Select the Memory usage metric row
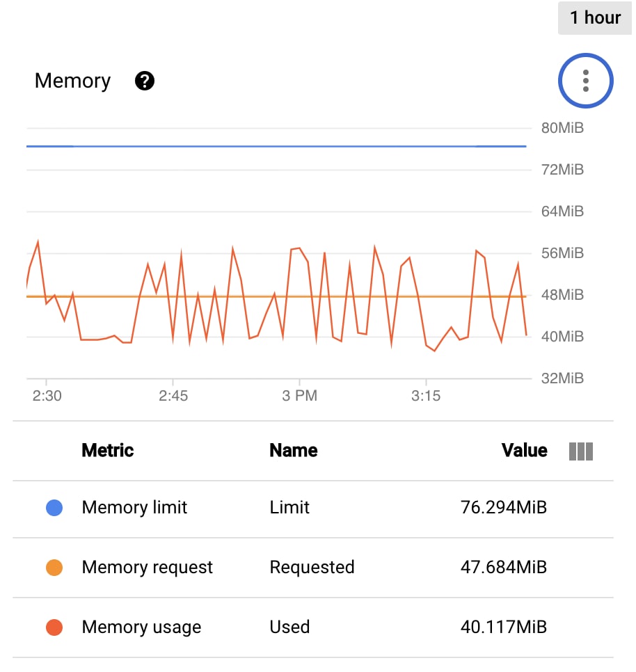Screen dimensions: 636x672 [x=313, y=627]
